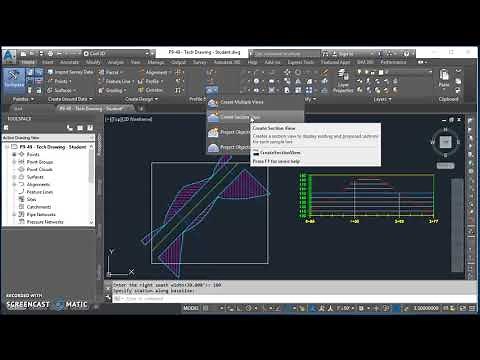
Task: Click the Corridor ribbon icon
Action: tap(141, 90)
